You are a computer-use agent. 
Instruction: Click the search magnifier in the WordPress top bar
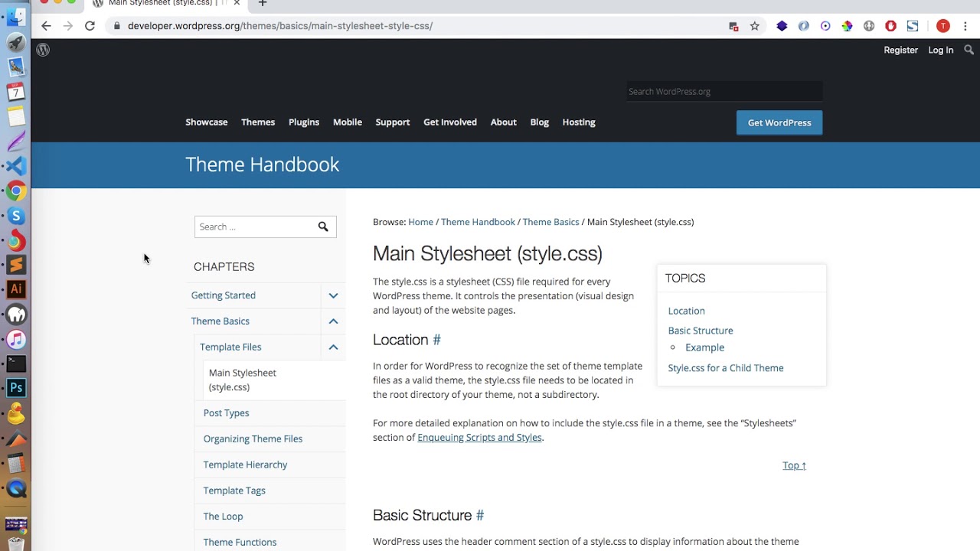(x=969, y=50)
